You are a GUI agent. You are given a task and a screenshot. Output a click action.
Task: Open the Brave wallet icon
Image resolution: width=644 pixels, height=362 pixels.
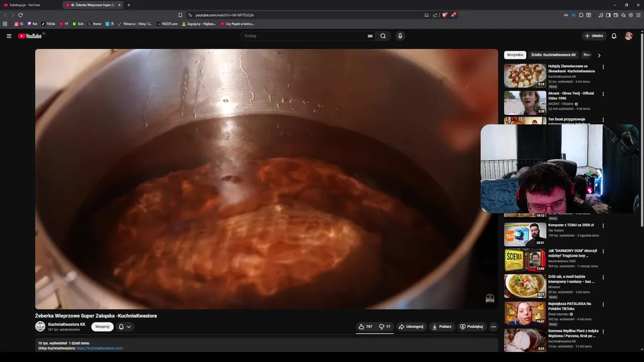point(616,15)
